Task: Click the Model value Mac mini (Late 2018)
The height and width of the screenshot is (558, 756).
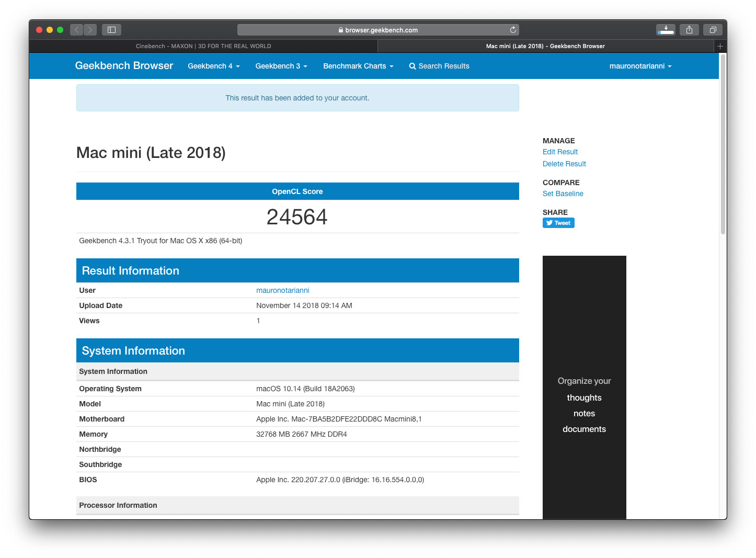Action: click(290, 404)
